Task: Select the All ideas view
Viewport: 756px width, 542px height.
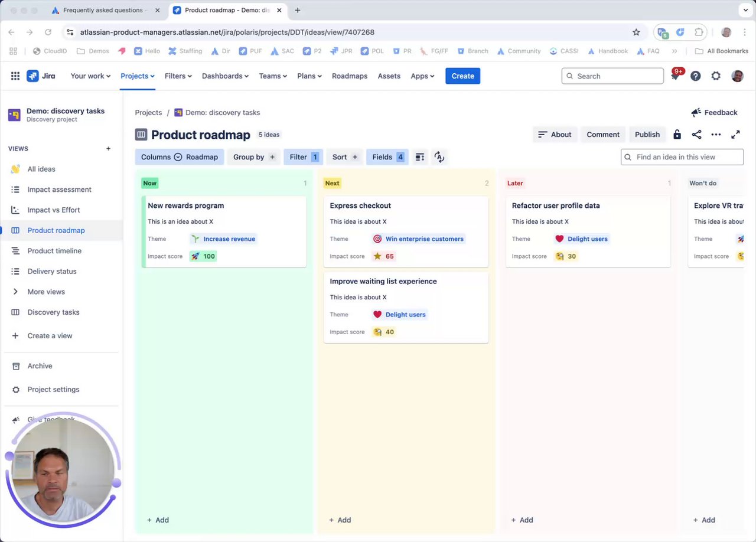Action: click(41, 169)
